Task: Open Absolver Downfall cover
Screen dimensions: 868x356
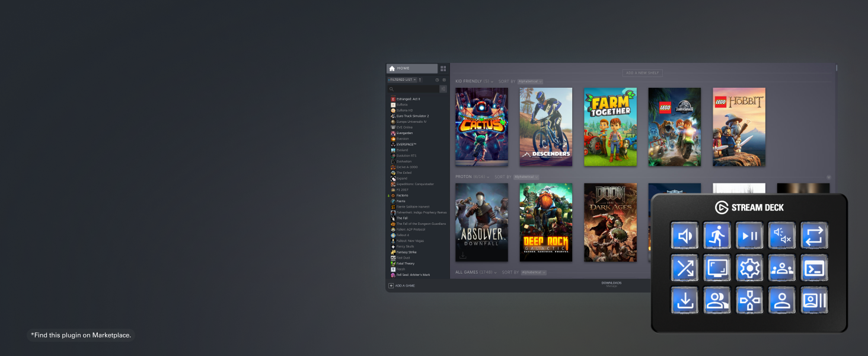Action: [x=481, y=223]
